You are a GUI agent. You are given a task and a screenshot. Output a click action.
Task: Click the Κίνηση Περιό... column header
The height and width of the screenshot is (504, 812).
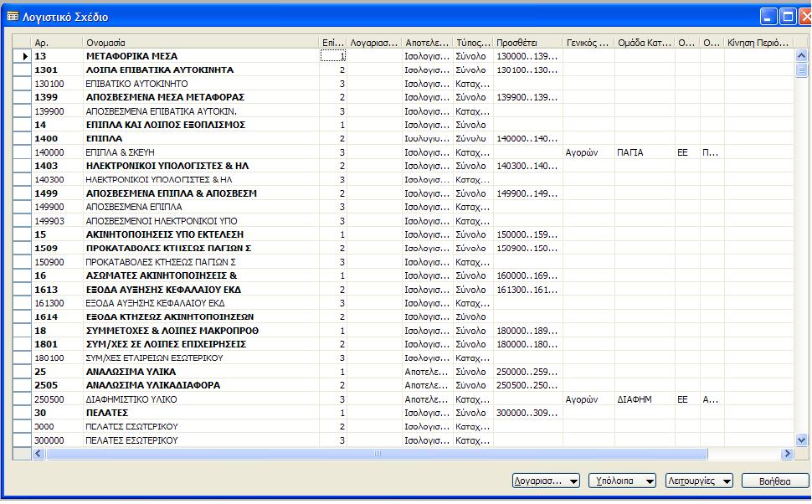(x=758, y=43)
